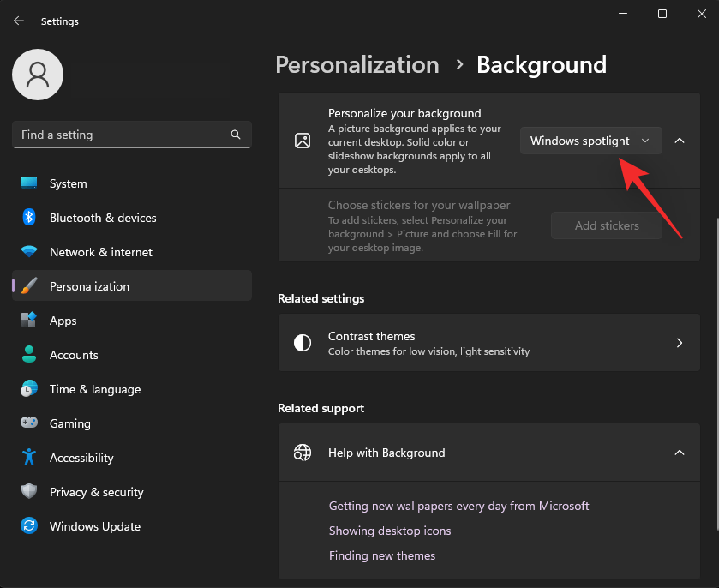Collapse the Help with Background section
Viewport: 719px width, 588px height.
coord(680,453)
